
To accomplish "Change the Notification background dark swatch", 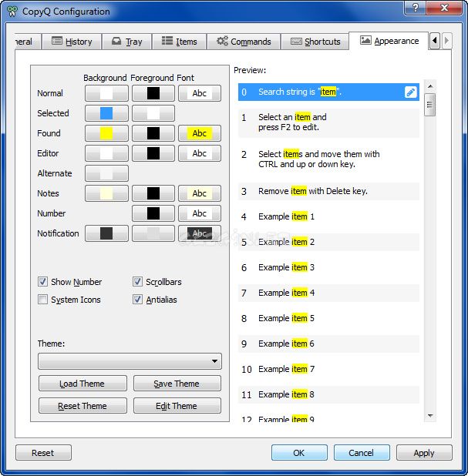I will pos(106,233).
